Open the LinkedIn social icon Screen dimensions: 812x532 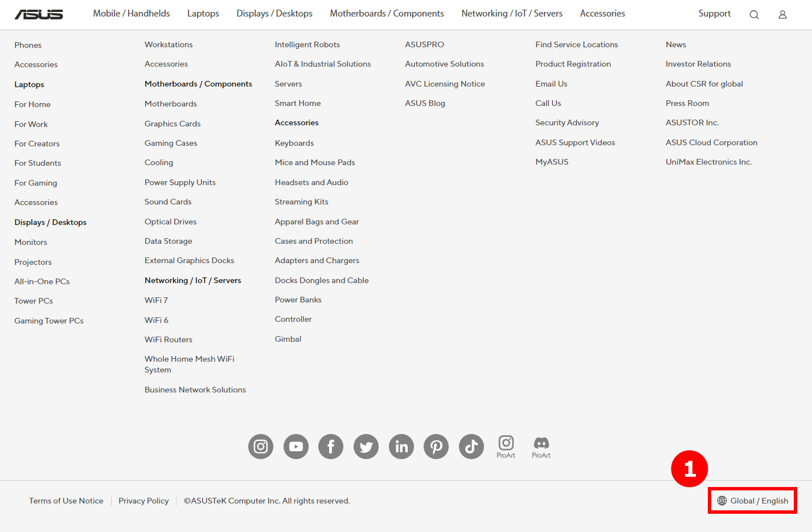(x=401, y=447)
